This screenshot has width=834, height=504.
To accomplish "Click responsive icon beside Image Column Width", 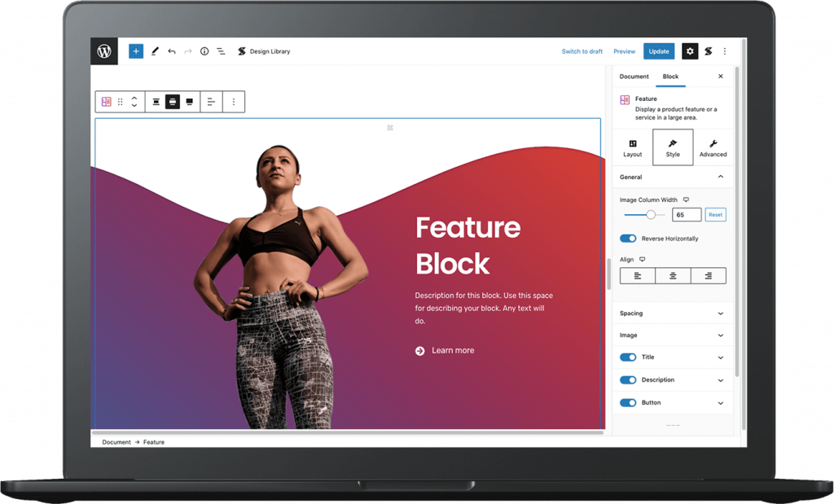I will click(686, 200).
